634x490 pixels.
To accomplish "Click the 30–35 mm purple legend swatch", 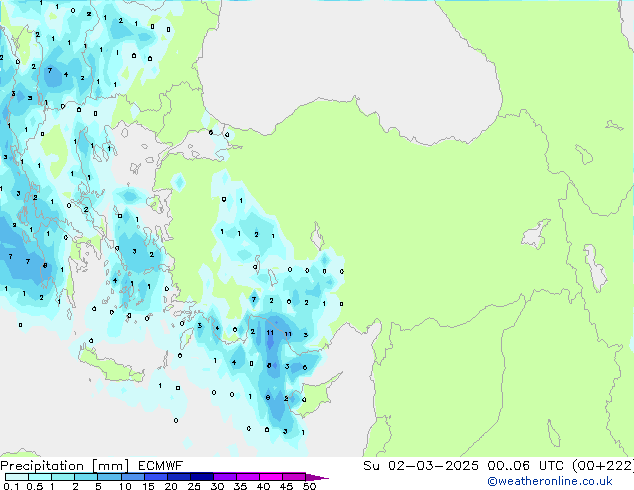I will [x=225, y=477].
